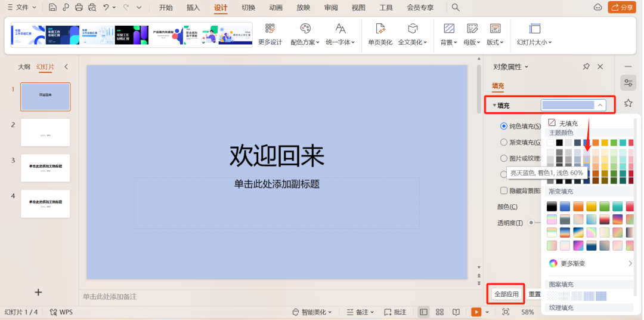The height and width of the screenshot is (320, 644).
Task: Click the WPS icon in the status bar
Action: [x=54, y=312]
